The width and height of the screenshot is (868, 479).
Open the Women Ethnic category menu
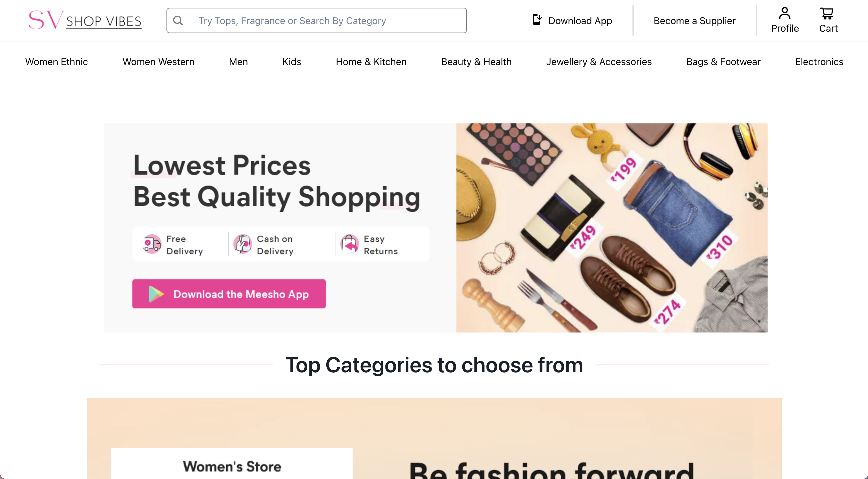pos(56,61)
